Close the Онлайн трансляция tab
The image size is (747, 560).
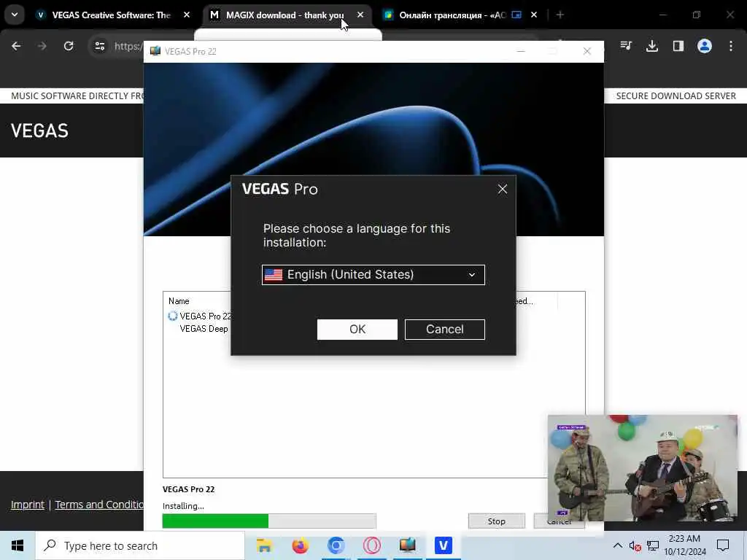pos(534,15)
